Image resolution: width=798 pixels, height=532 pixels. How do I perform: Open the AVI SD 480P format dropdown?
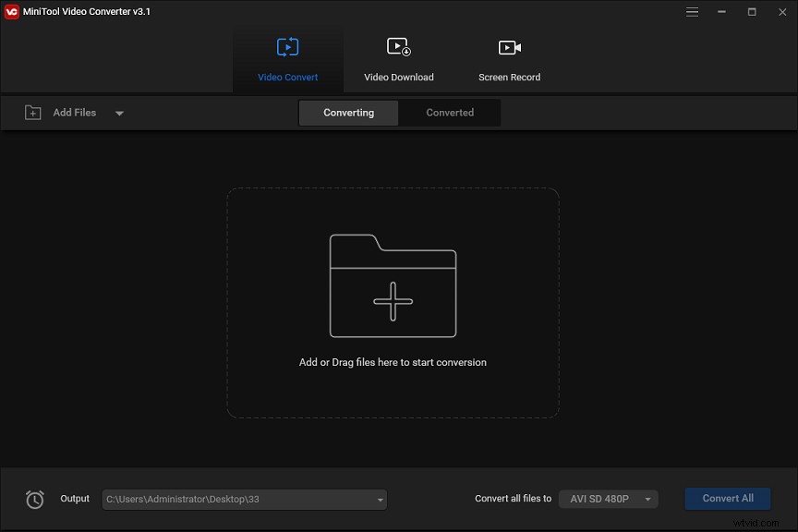pyautogui.click(x=608, y=499)
